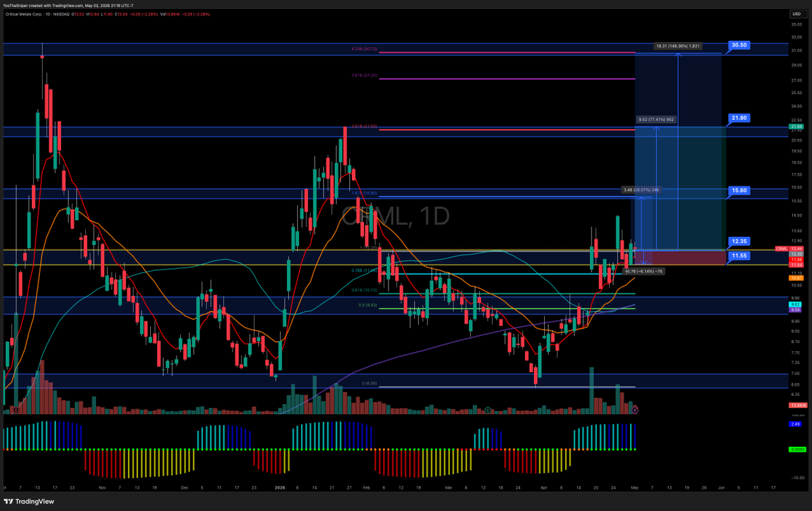
Task: Click the green 21.84 price axis label
Action: point(796,127)
